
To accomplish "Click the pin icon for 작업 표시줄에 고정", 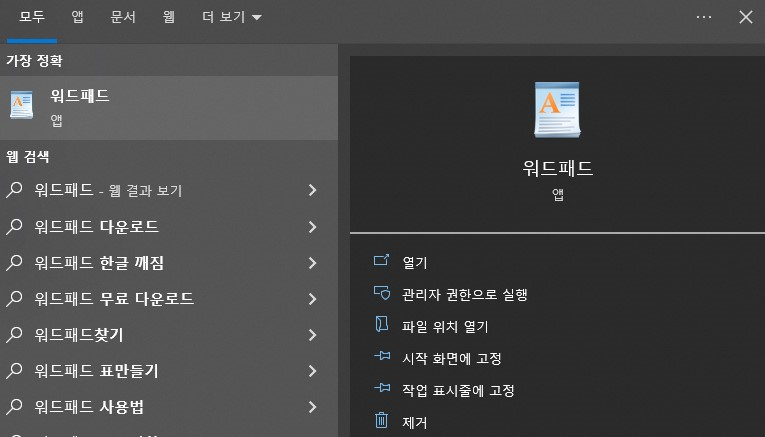I will coord(382,388).
